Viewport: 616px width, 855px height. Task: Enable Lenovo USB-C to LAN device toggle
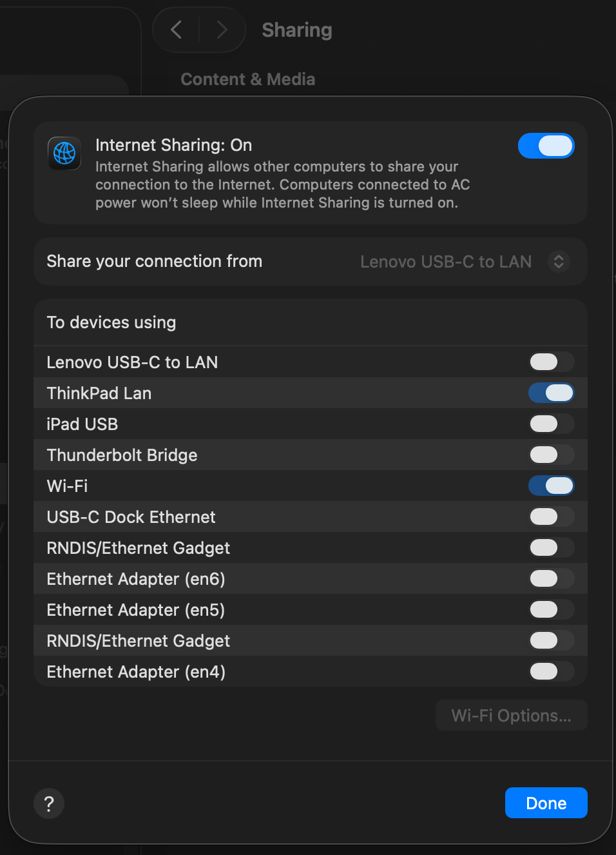(x=551, y=362)
